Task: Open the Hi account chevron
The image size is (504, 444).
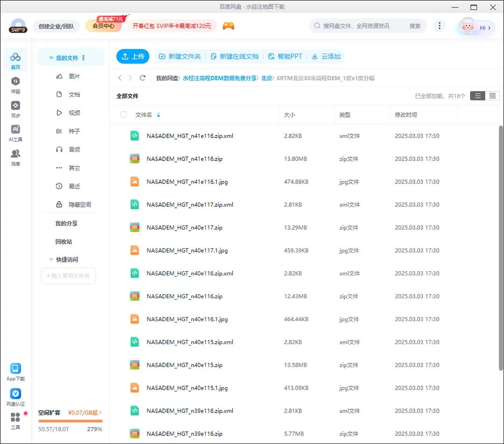Action: (x=489, y=28)
